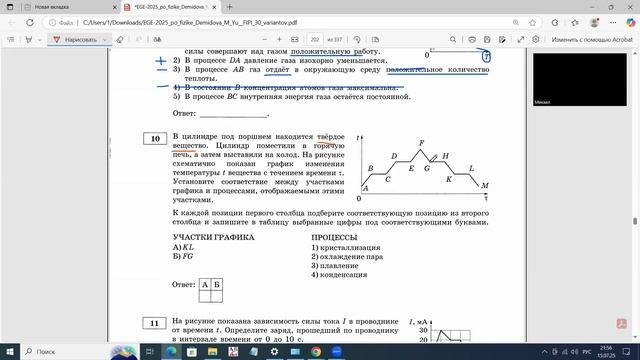
Task: Click the answer cell under Б
Action: [217, 296]
